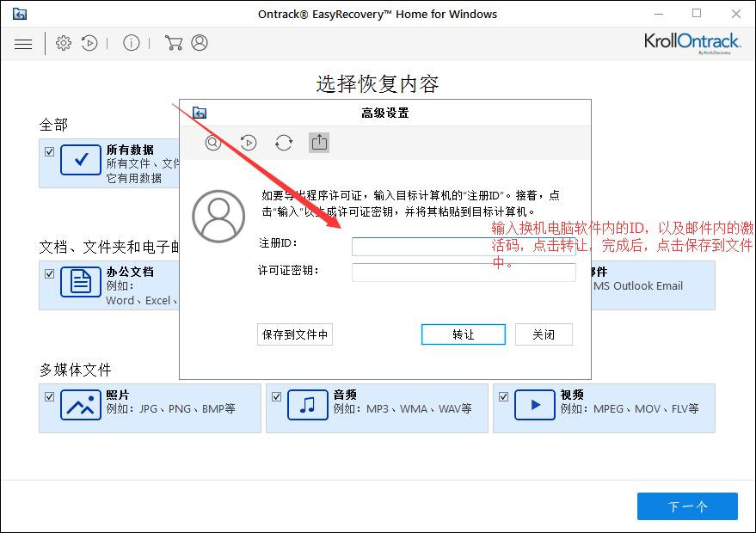
Task: Close the main EasyRecovery window
Action: pos(735,14)
